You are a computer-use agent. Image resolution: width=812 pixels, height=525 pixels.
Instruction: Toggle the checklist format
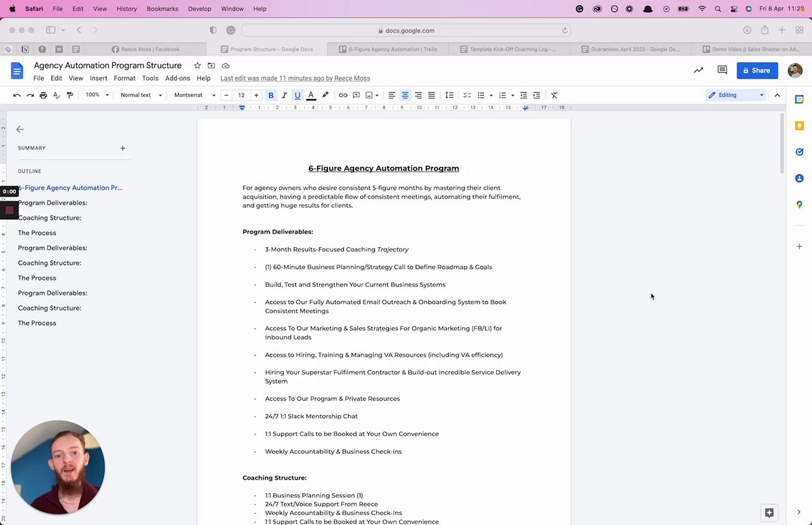[467, 95]
